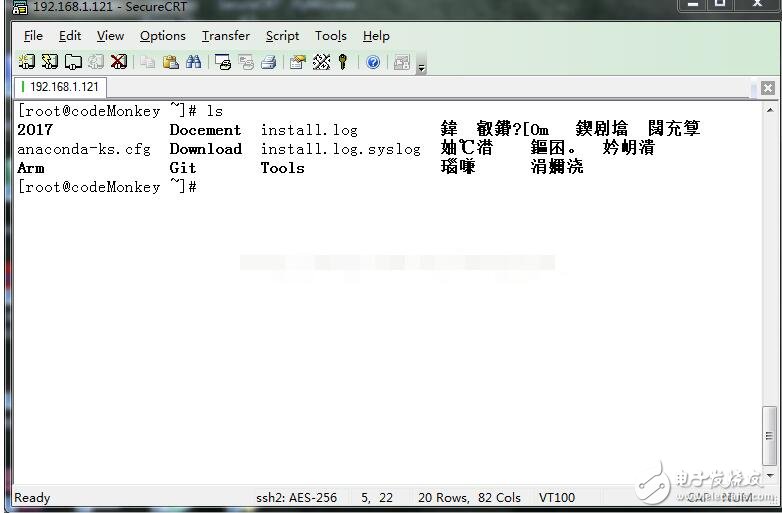Close the tab with the X button

pos(767,88)
